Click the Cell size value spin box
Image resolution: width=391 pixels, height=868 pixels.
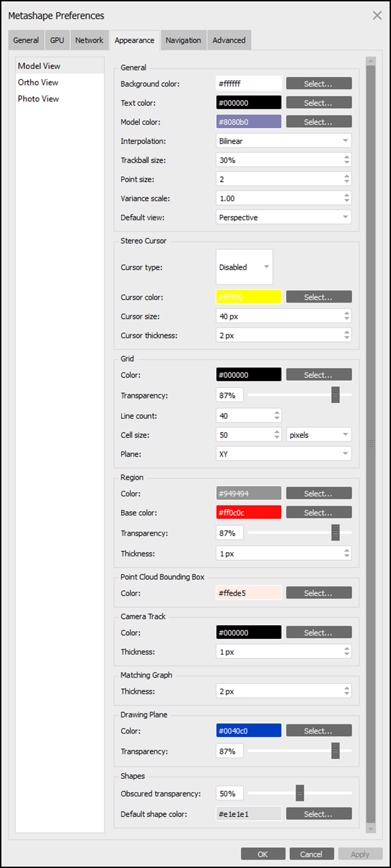pos(249,435)
